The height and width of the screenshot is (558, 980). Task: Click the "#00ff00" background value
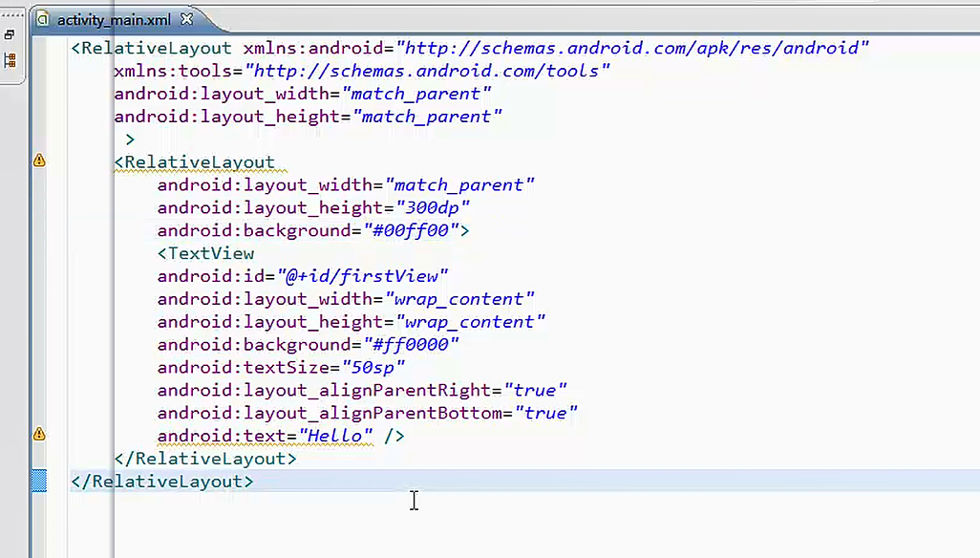[x=412, y=230]
